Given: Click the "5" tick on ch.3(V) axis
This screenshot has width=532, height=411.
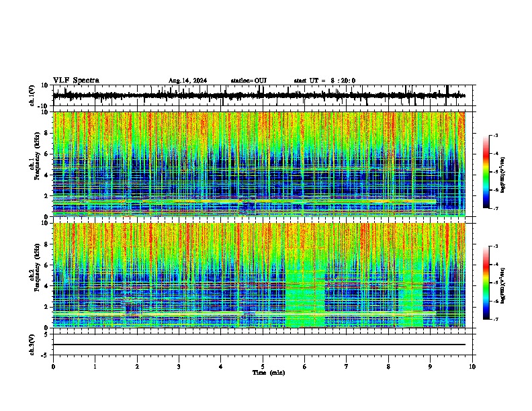Looking at the screenshot, I should [x=46, y=334].
